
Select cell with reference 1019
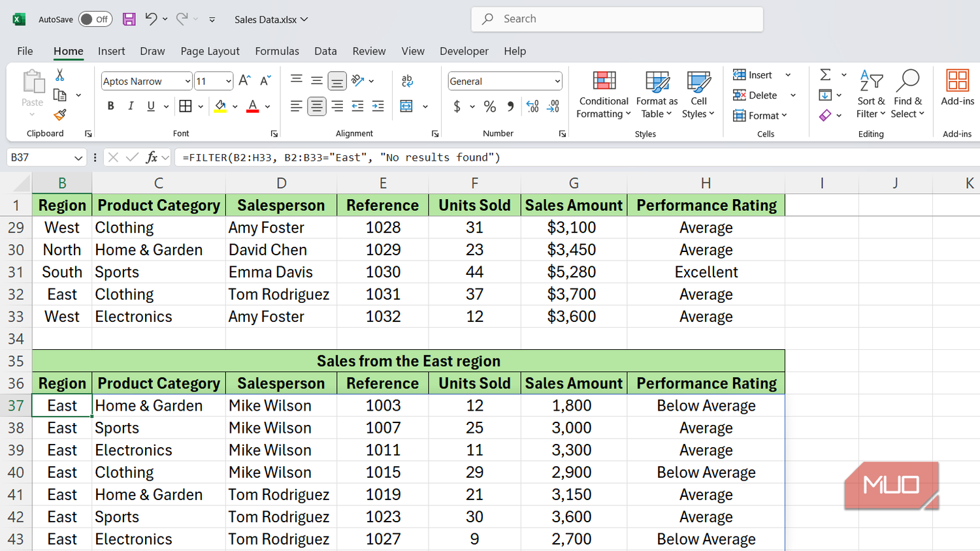[x=383, y=494]
